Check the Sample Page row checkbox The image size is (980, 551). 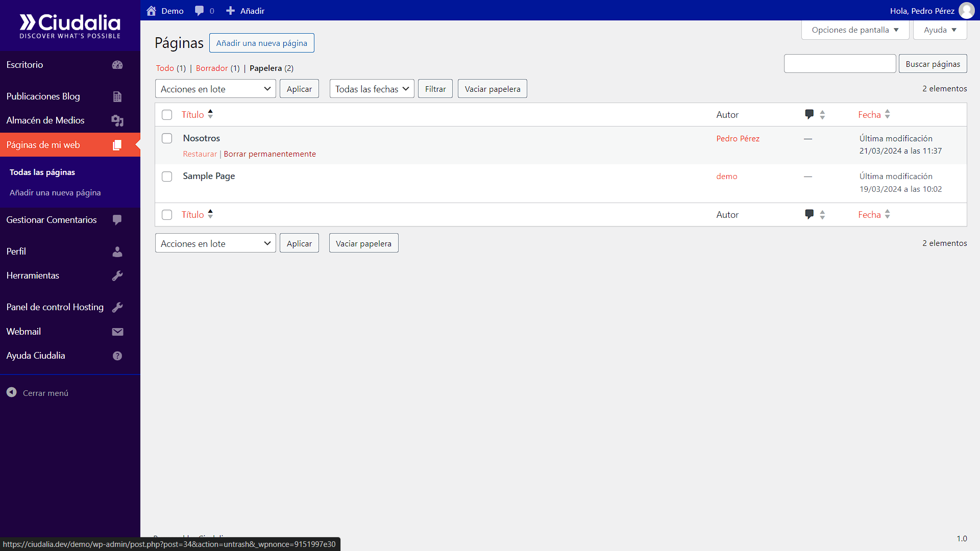[167, 177]
